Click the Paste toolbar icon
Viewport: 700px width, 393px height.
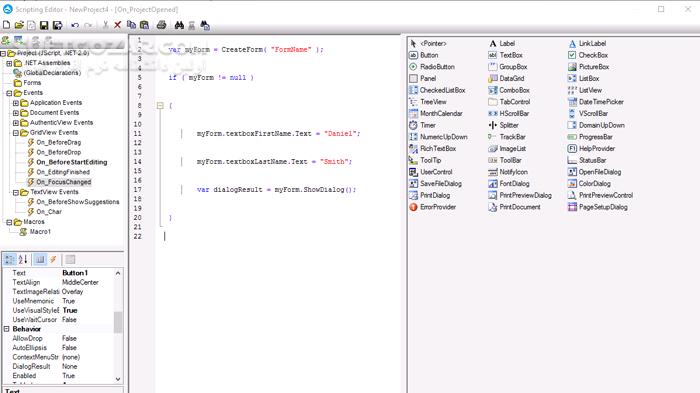pyautogui.click(x=144, y=25)
